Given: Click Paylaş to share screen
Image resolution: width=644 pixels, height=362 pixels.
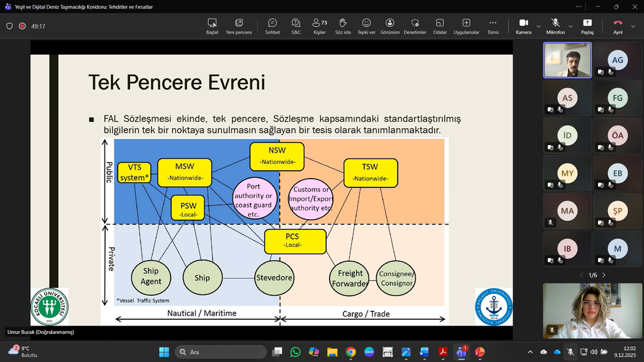Looking at the screenshot, I should coord(587,26).
